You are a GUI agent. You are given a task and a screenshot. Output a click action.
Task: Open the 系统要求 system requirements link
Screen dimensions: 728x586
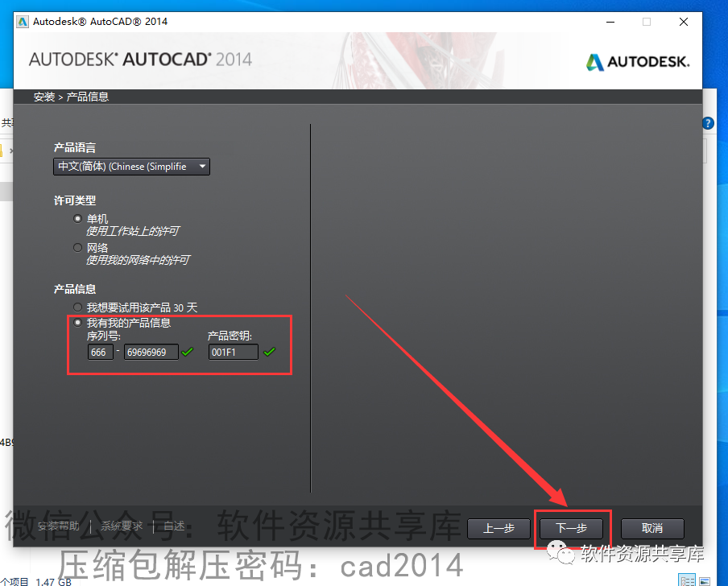(122, 526)
